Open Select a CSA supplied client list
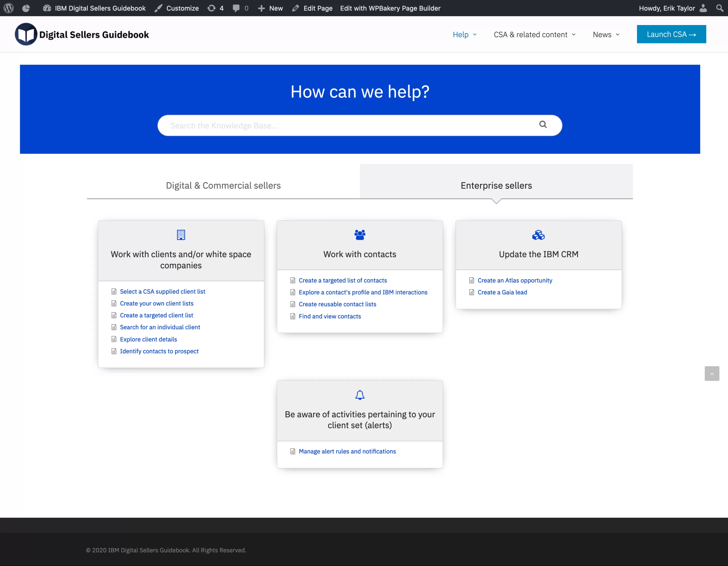 pyautogui.click(x=162, y=291)
